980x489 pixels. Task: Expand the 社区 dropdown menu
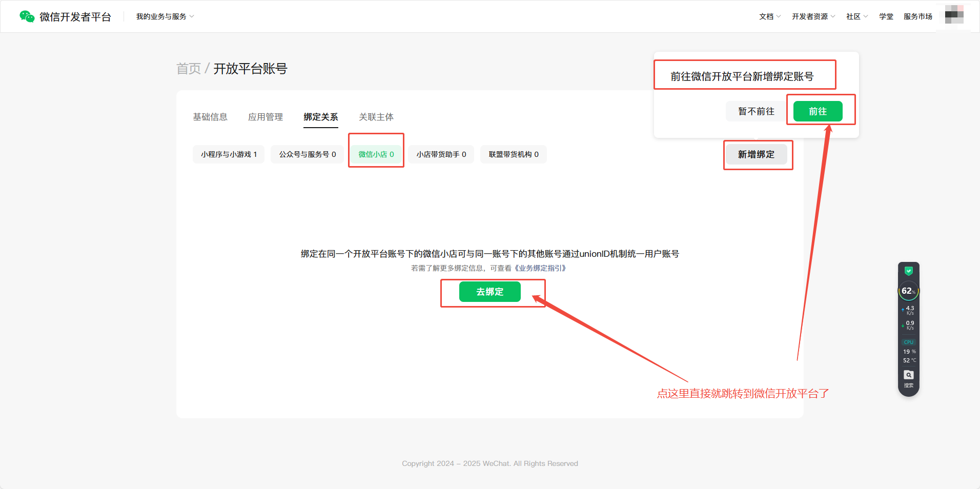(x=857, y=16)
